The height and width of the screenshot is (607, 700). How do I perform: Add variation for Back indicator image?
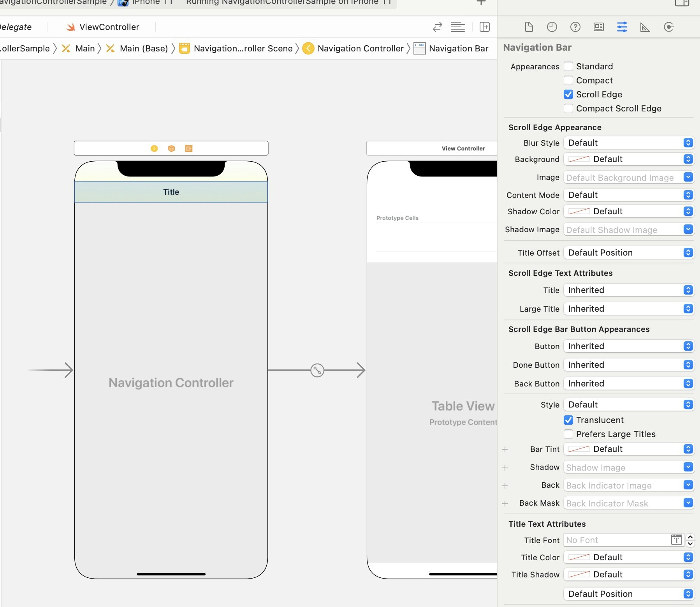pos(505,485)
